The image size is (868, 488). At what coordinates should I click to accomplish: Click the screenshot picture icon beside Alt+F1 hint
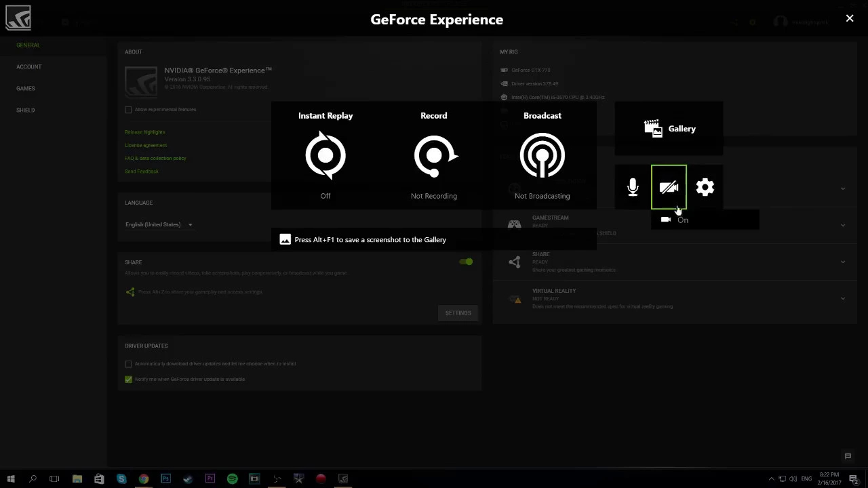click(285, 239)
